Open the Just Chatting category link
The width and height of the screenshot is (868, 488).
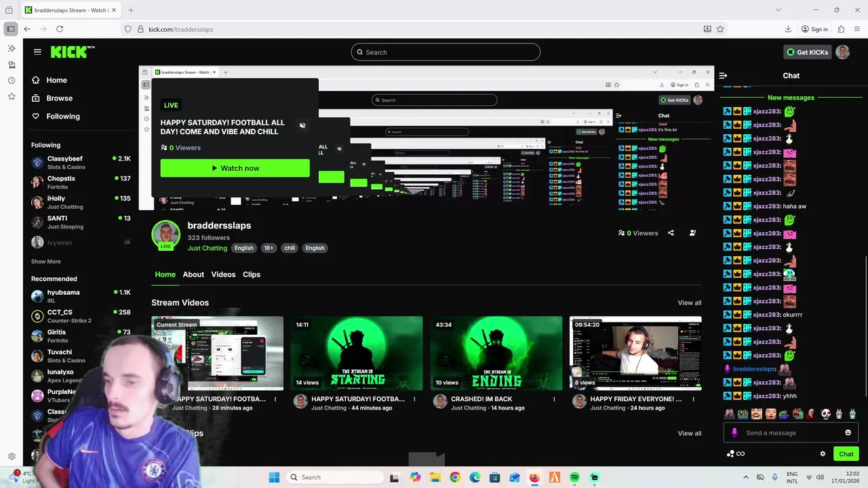pyautogui.click(x=207, y=248)
